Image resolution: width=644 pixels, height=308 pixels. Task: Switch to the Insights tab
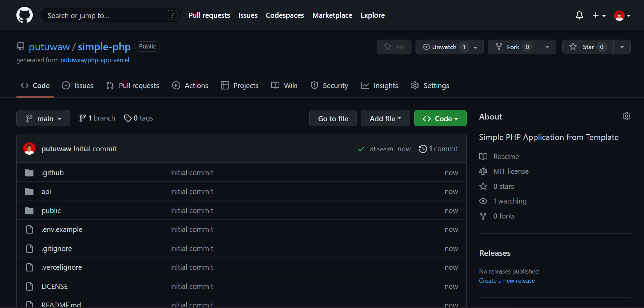coord(379,86)
